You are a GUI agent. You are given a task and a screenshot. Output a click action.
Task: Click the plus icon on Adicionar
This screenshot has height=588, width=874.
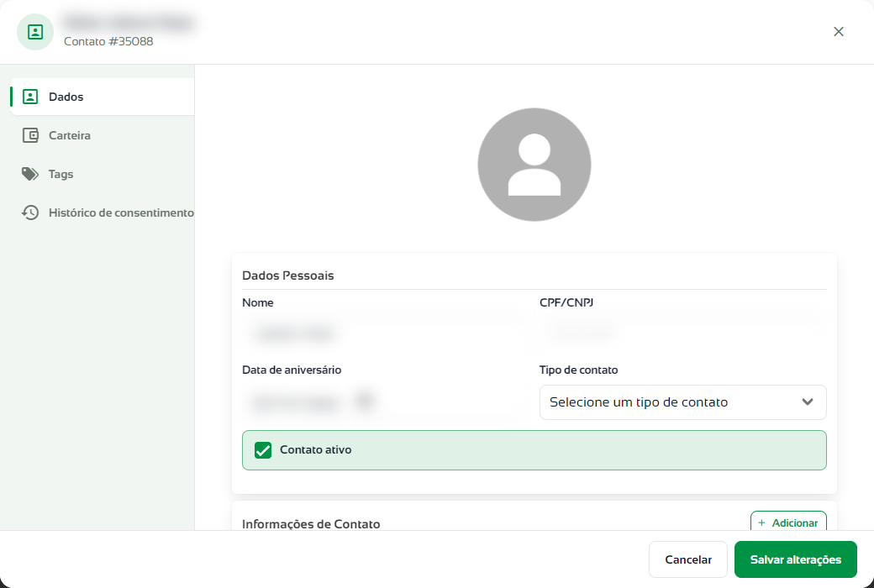pos(761,522)
